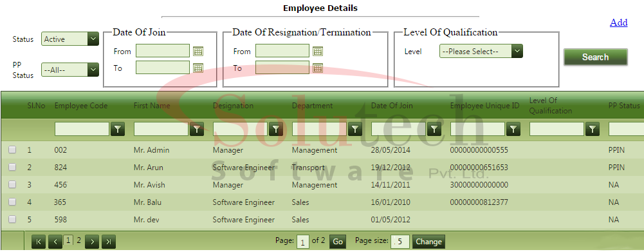Click the Date Of Join filter text box
This screenshot has width=644, height=252.
click(398, 130)
